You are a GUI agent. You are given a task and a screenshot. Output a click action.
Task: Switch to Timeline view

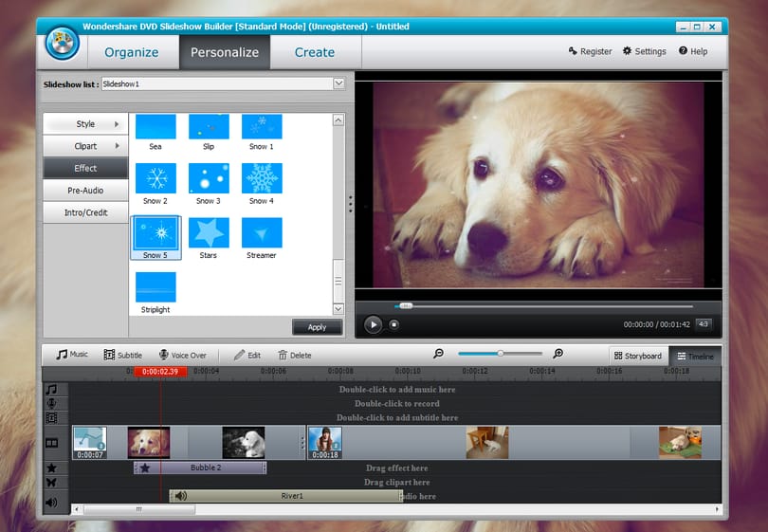(695, 357)
